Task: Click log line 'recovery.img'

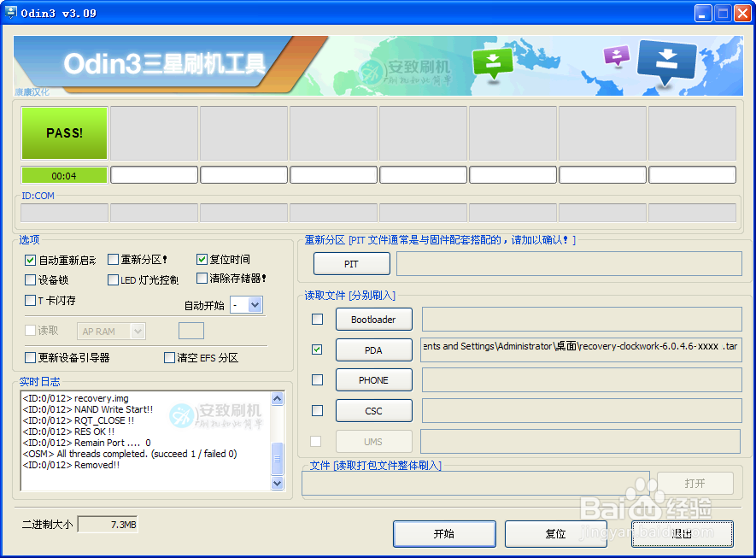Action: coord(76,398)
